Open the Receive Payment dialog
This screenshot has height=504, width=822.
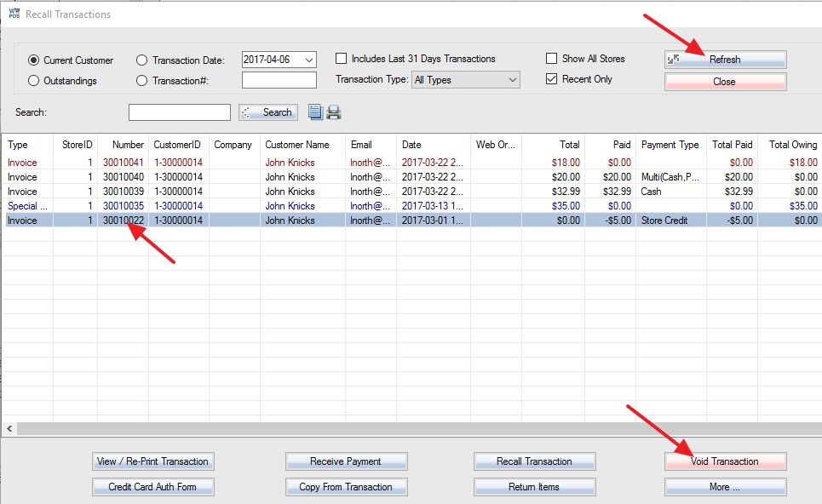(x=346, y=461)
